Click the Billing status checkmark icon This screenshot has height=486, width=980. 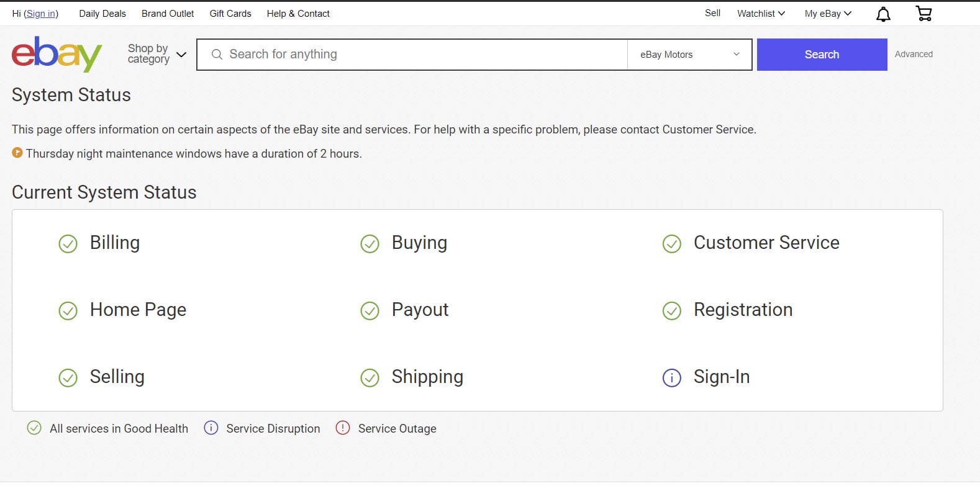point(68,243)
